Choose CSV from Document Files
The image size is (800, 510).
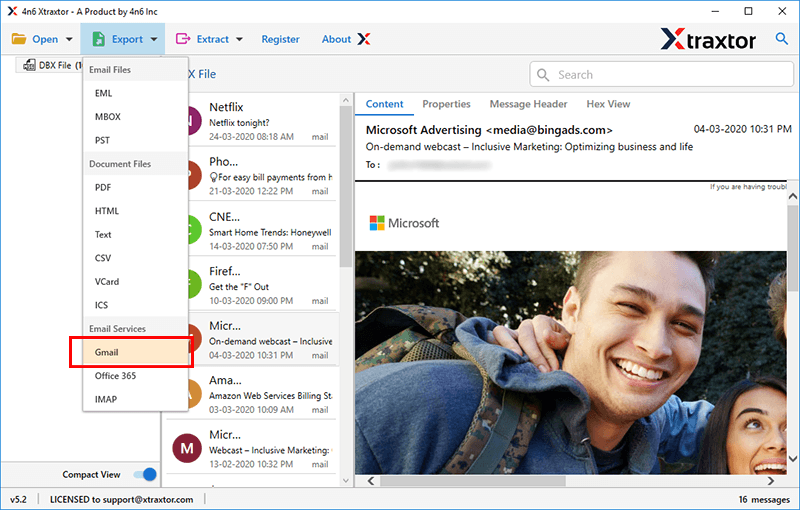pos(135,258)
